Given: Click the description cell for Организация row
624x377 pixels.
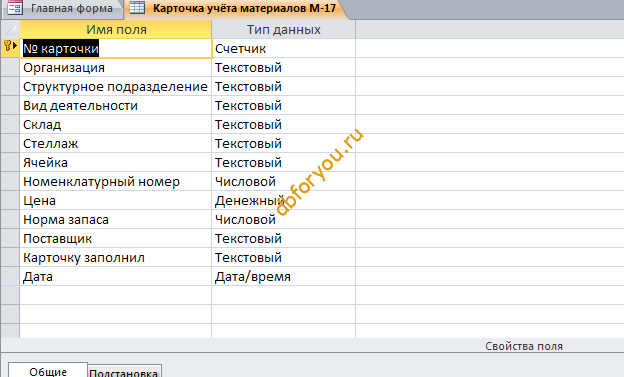Looking at the screenshot, I should 490,68.
